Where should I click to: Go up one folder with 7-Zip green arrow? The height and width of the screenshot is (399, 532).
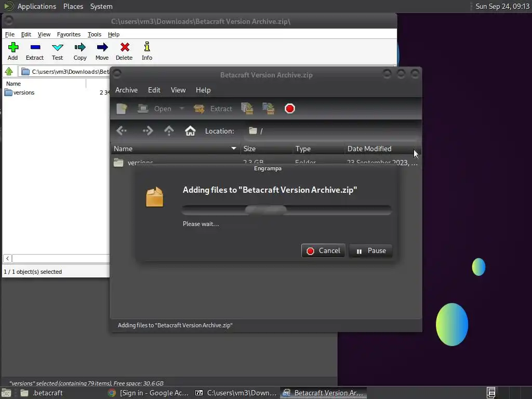[x=9, y=72]
